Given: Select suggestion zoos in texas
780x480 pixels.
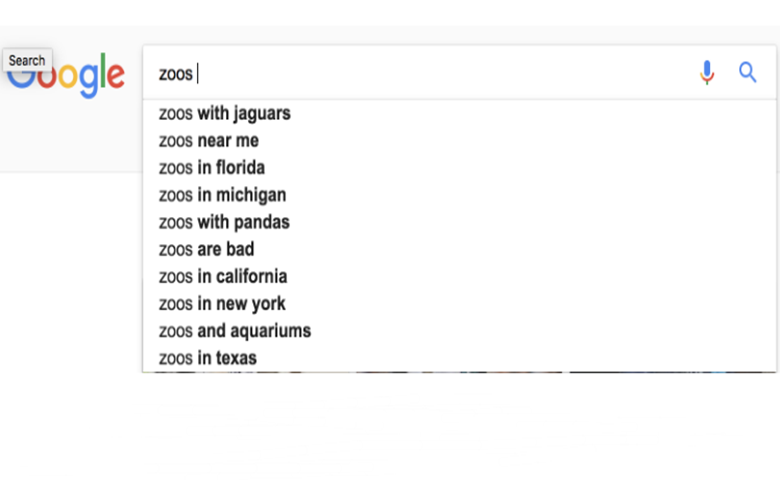Looking at the screenshot, I should 459,358.
